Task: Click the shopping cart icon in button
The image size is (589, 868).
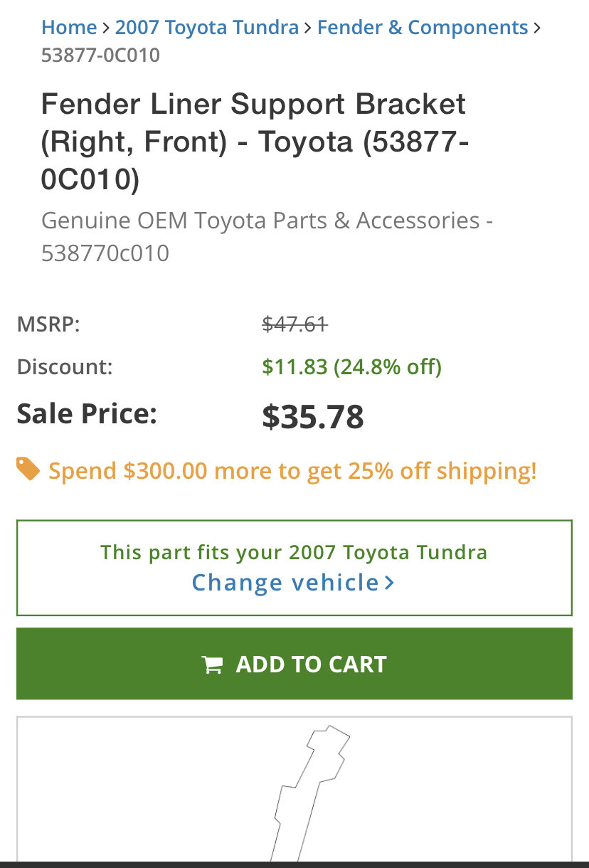Action: point(212,665)
